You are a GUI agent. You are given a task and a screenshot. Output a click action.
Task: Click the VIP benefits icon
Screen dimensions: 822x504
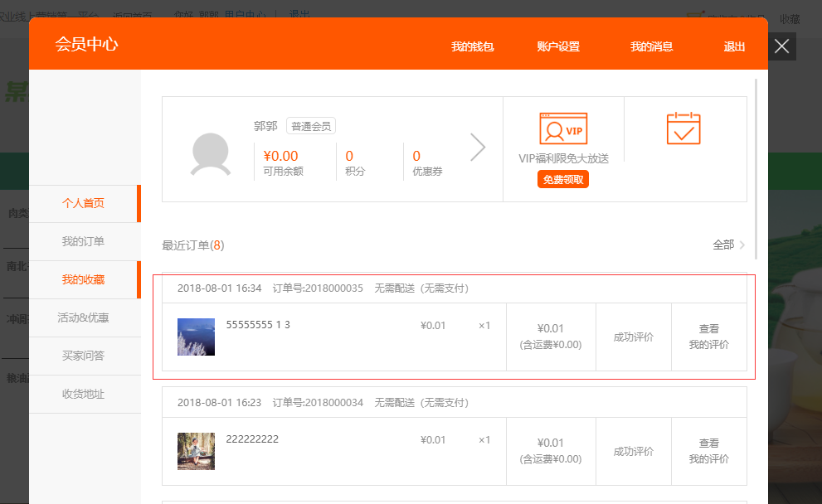coord(563,129)
